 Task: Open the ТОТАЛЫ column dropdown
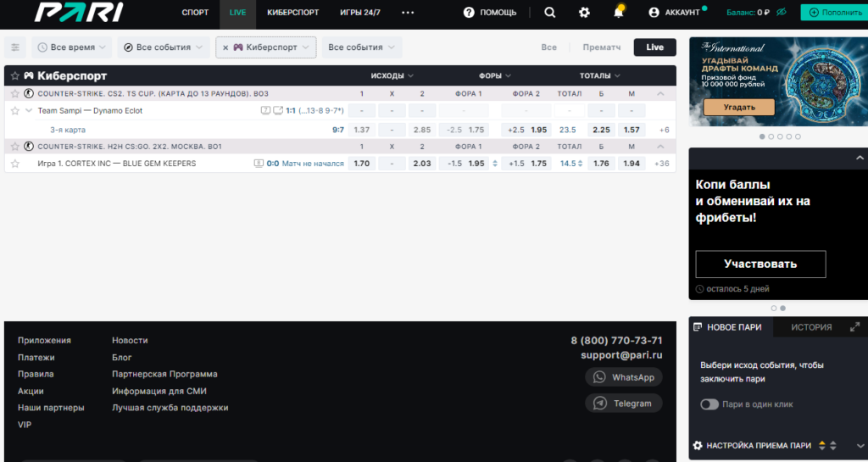click(600, 75)
